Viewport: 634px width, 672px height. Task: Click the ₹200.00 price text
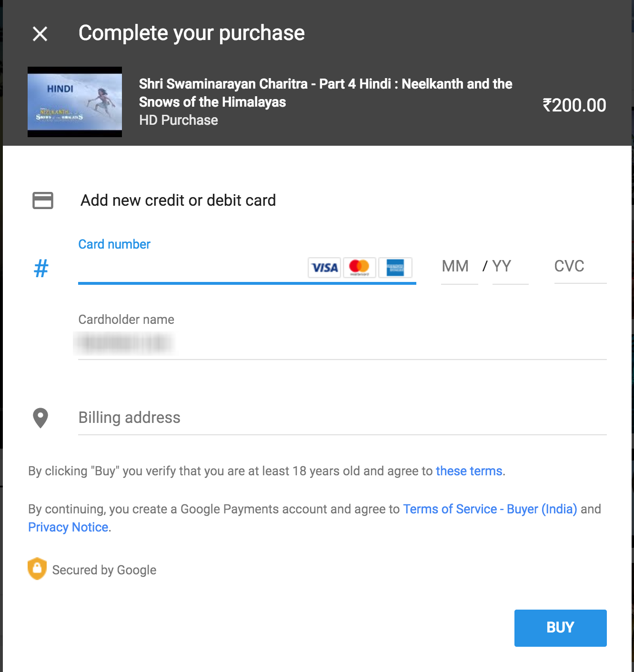(574, 105)
